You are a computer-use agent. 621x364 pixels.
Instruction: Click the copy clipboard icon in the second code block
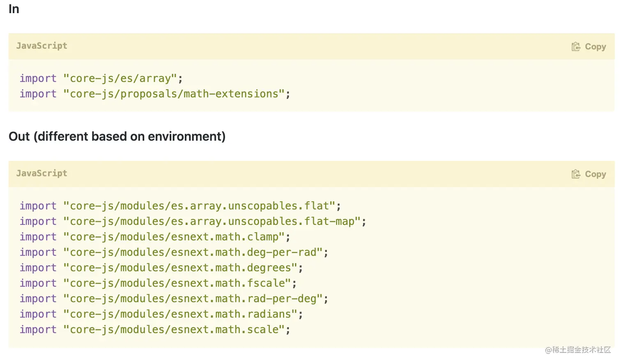[x=576, y=174]
